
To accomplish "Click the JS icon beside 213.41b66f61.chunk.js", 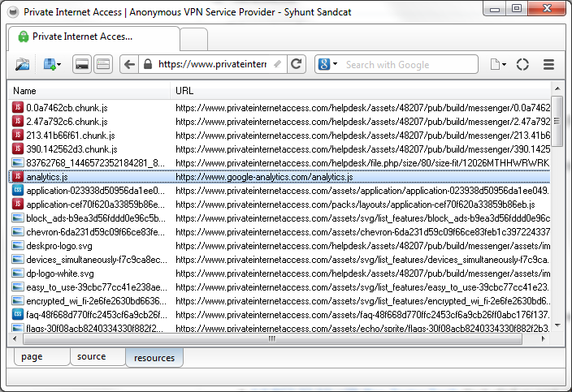I will (x=18, y=136).
